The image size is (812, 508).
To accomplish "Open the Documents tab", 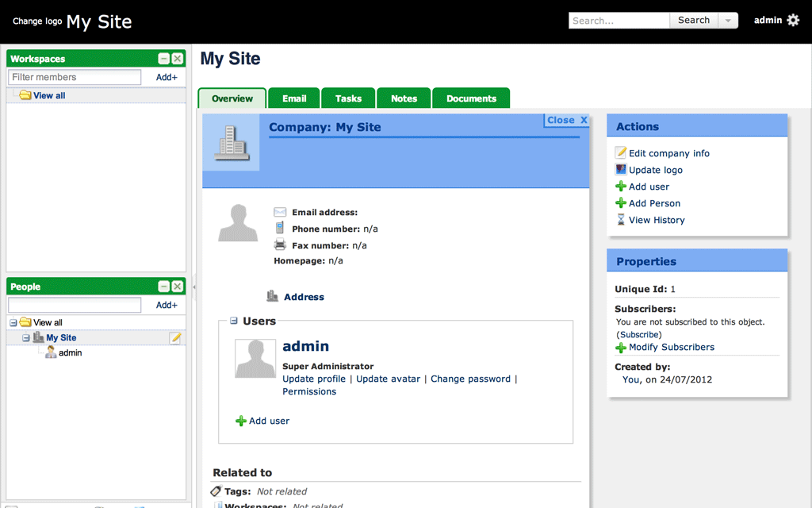I will 471,98.
